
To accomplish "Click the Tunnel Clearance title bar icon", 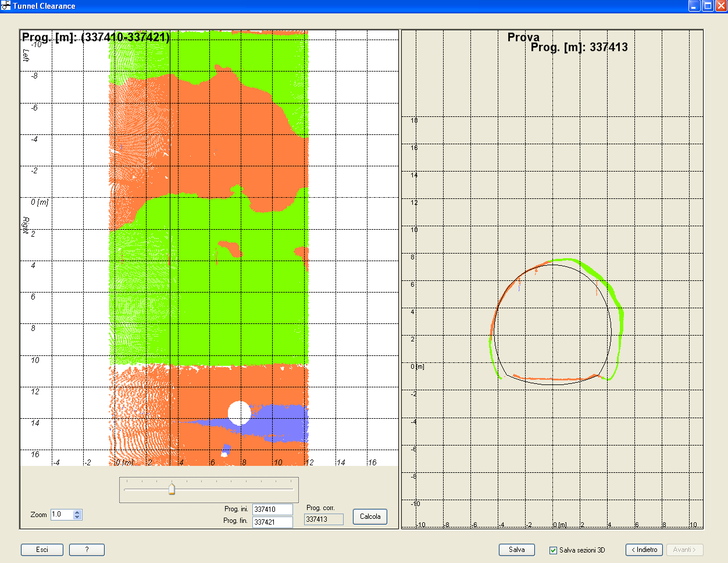I will [x=6, y=6].
